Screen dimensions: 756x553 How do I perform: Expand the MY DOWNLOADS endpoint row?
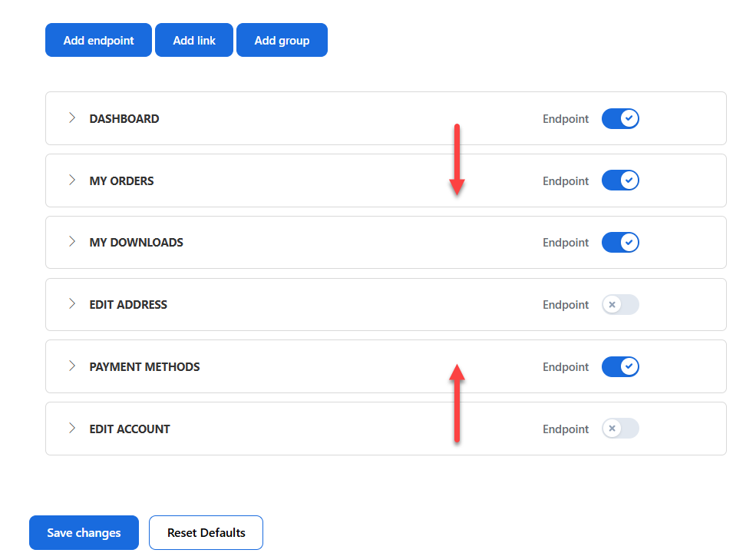[x=71, y=242]
